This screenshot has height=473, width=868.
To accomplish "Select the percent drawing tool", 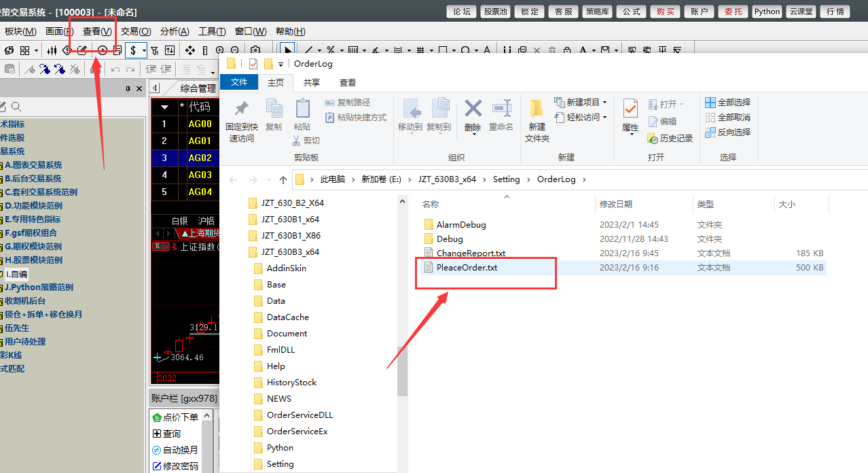I will [x=330, y=50].
